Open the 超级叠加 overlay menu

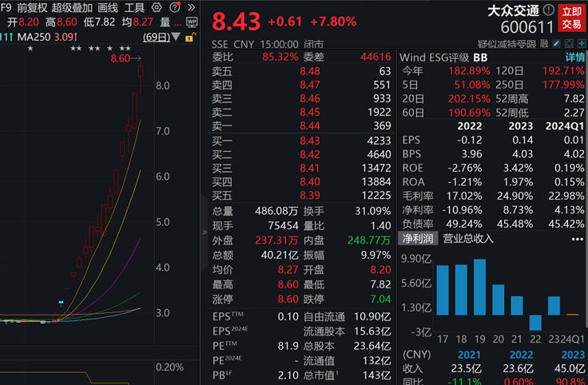pos(73,8)
